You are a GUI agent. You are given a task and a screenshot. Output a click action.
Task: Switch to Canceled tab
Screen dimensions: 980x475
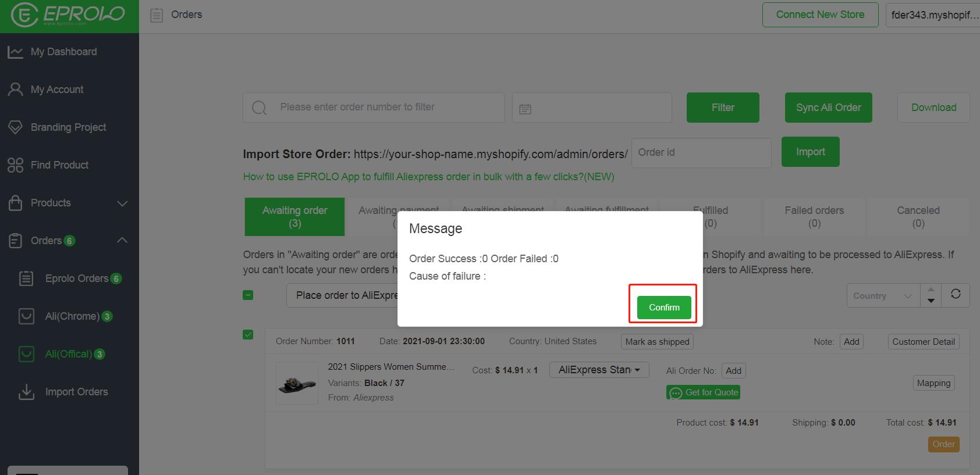[x=918, y=217]
